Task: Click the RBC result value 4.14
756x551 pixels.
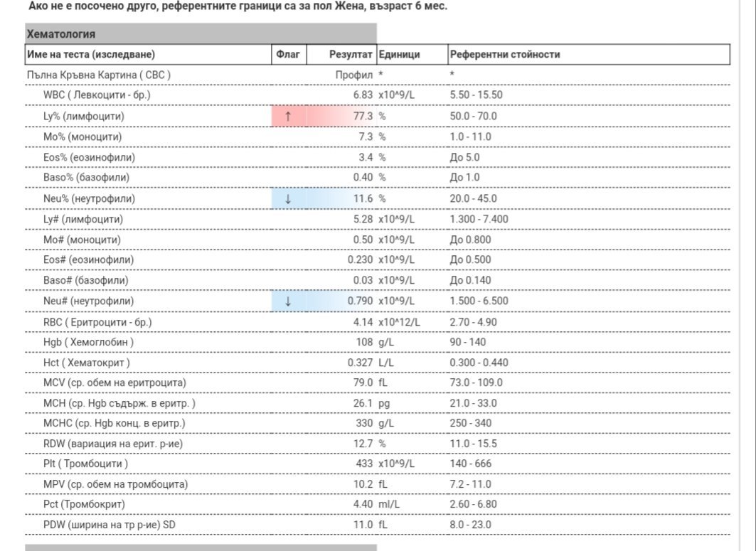Action: click(363, 322)
